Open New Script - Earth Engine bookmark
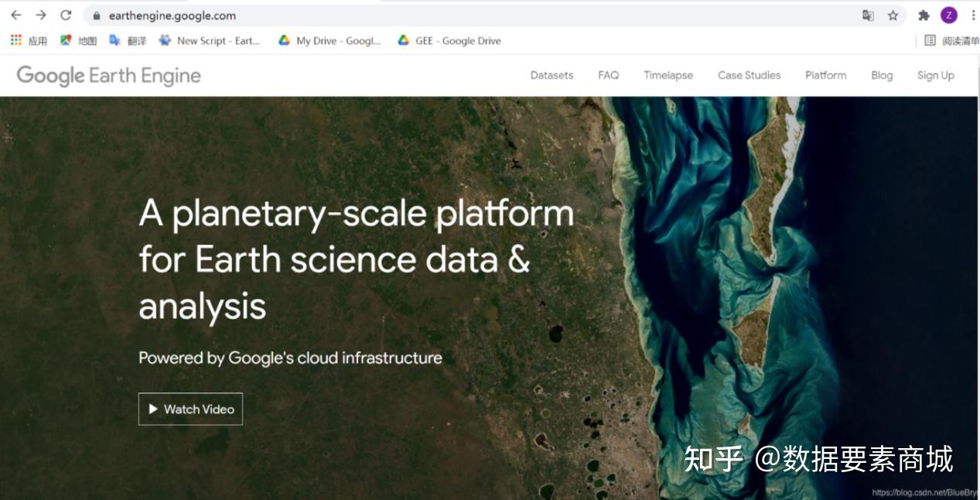 click(210, 40)
